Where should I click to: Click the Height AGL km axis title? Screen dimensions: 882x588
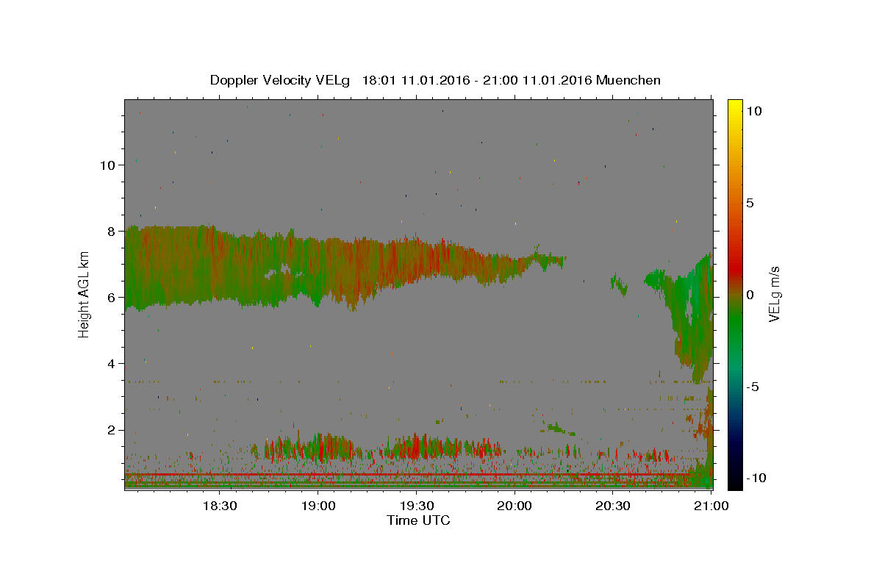tap(85, 294)
